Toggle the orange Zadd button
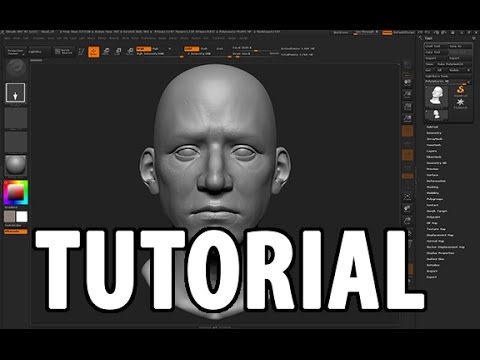Image resolution: width=480 pixels, height=360 pixels. click(191, 49)
